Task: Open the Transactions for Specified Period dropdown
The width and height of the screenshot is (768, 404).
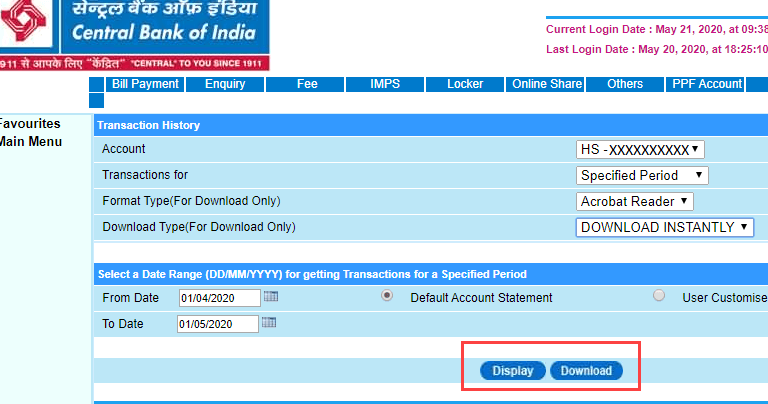Action: (642, 175)
